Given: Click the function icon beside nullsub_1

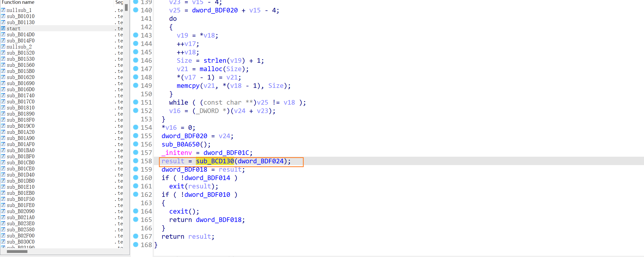Looking at the screenshot, I should 3,10.
